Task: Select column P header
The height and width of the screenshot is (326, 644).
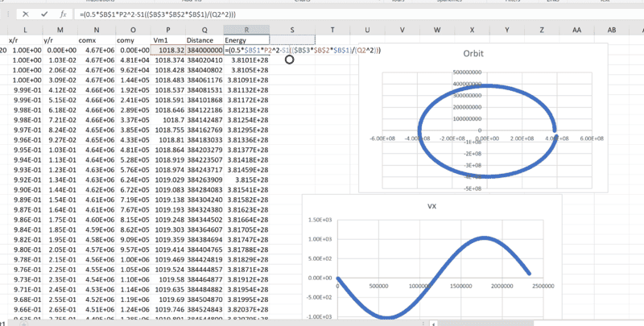Action: tap(168, 30)
